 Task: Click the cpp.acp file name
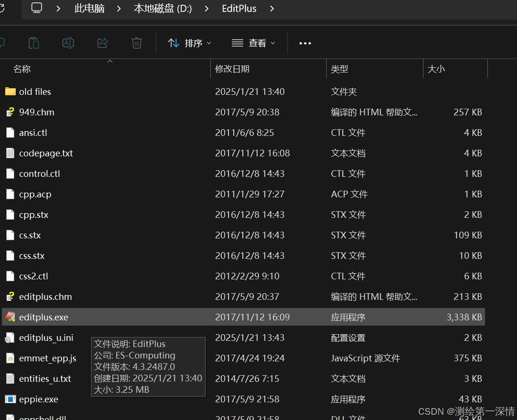(x=35, y=195)
